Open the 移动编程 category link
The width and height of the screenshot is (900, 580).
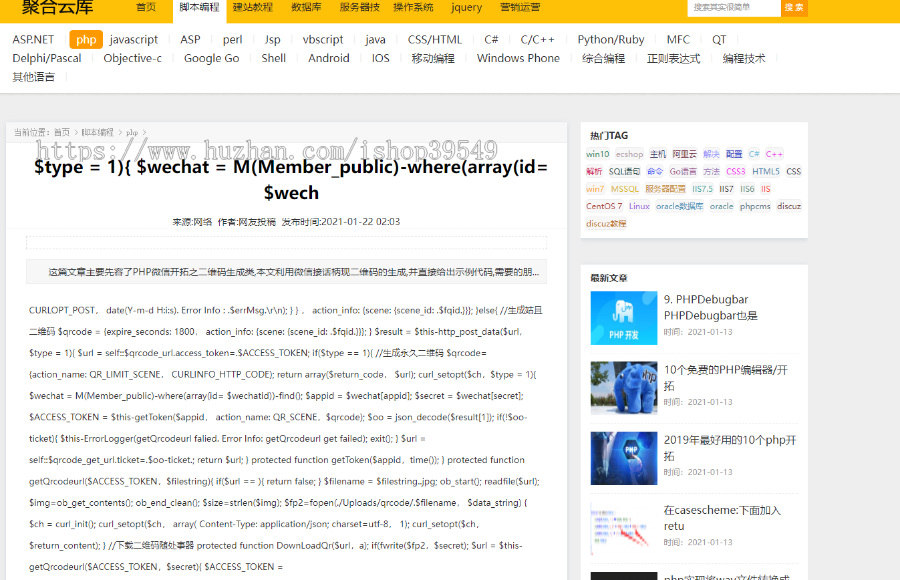pyautogui.click(x=433, y=58)
